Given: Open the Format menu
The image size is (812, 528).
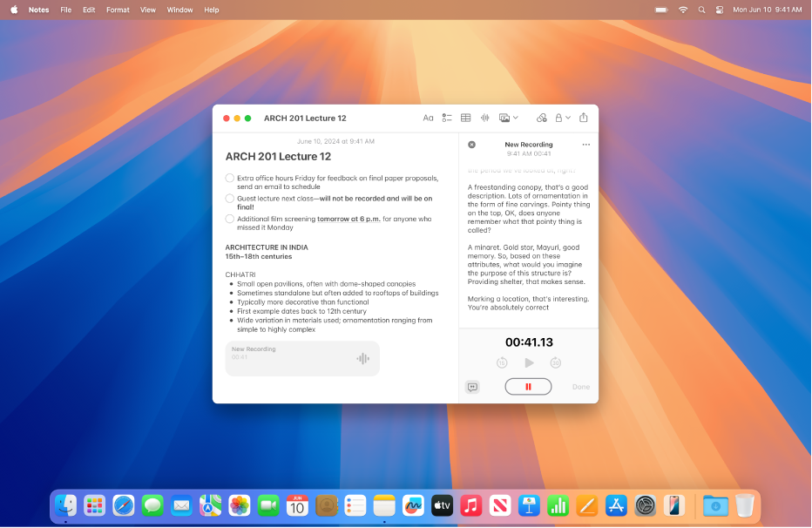Looking at the screenshot, I should pos(118,10).
